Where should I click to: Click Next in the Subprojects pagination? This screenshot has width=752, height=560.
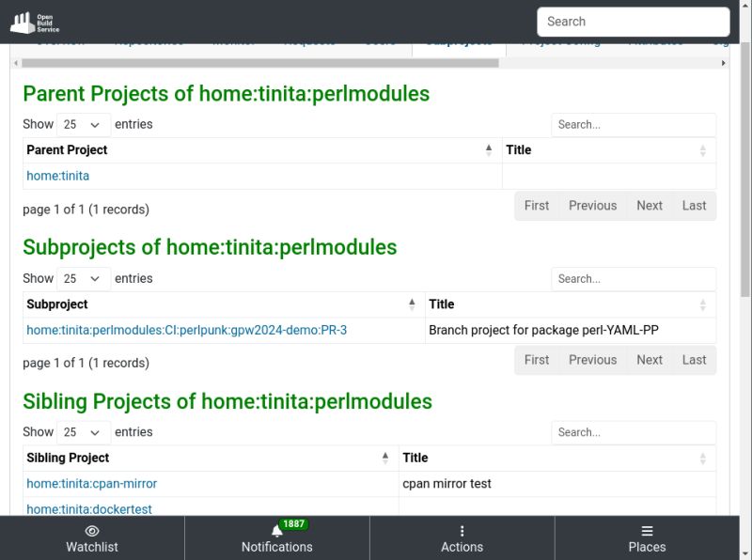coord(649,360)
